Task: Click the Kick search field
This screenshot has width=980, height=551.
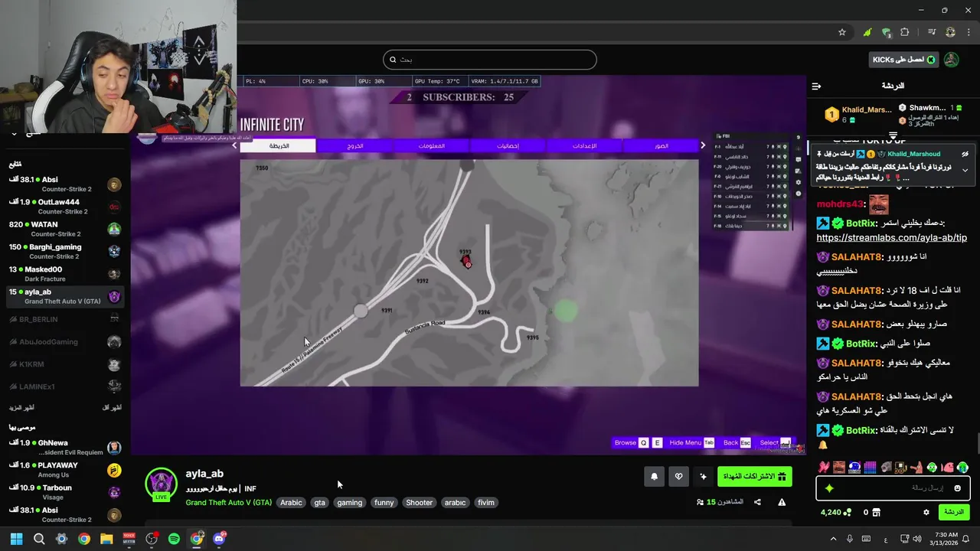Action: 490,60
